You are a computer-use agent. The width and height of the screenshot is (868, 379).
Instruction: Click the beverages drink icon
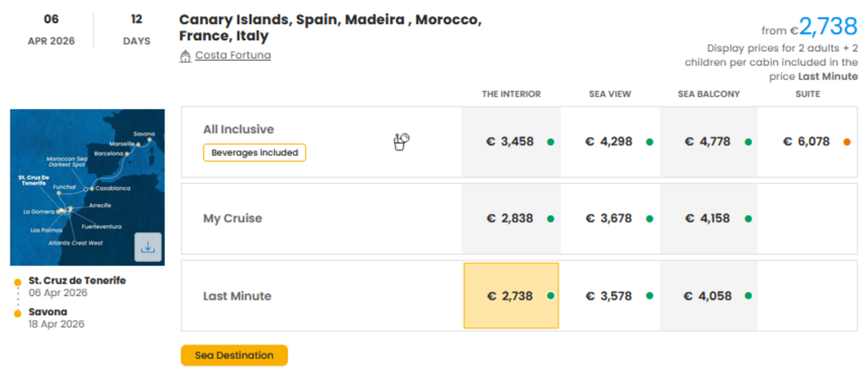pyautogui.click(x=401, y=142)
